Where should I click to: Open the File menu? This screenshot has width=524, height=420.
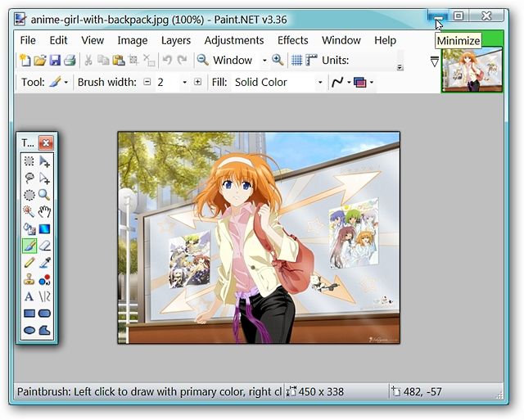(x=28, y=40)
